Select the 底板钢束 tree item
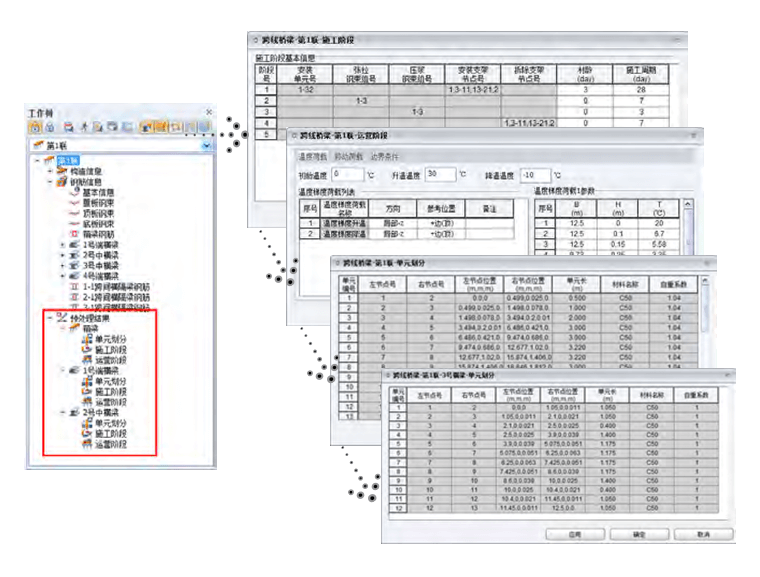 pyautogui.click(x=98, y=224)
